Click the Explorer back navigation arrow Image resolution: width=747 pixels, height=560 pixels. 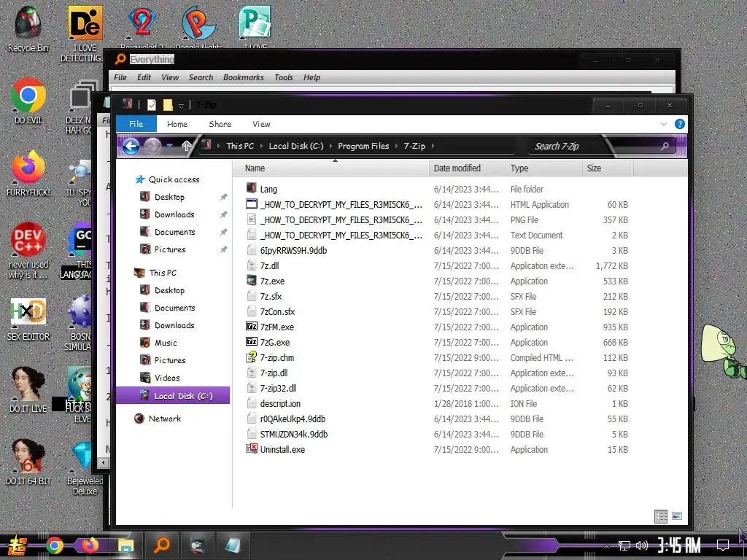[131, 146]
